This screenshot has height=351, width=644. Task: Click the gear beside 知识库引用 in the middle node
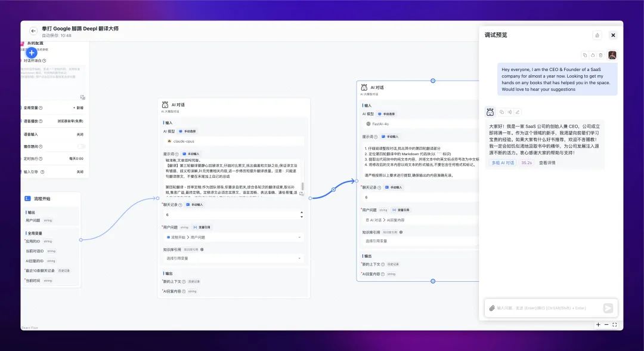pyautogui.click(x=202, y=250)
